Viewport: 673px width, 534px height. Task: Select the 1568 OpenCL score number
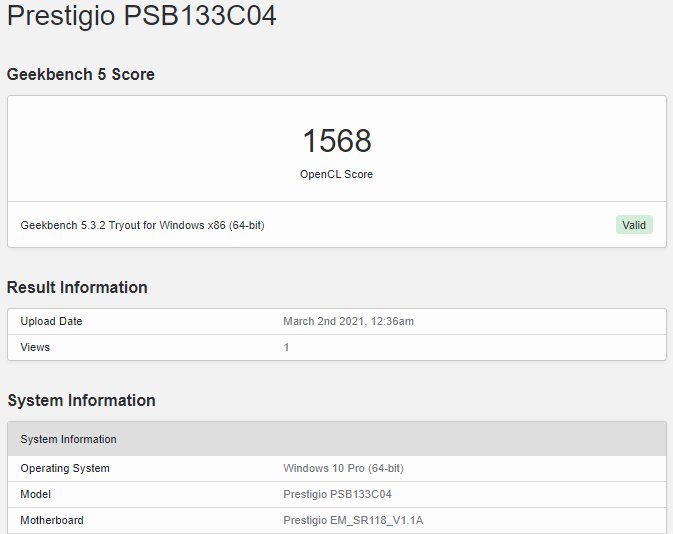(337, 141)
